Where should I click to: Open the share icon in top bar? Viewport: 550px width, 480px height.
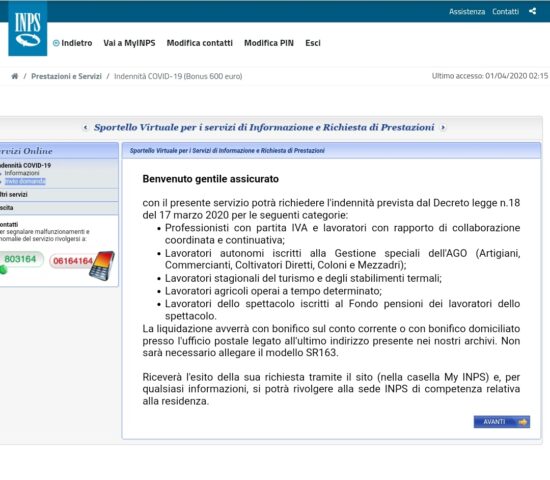532,11
